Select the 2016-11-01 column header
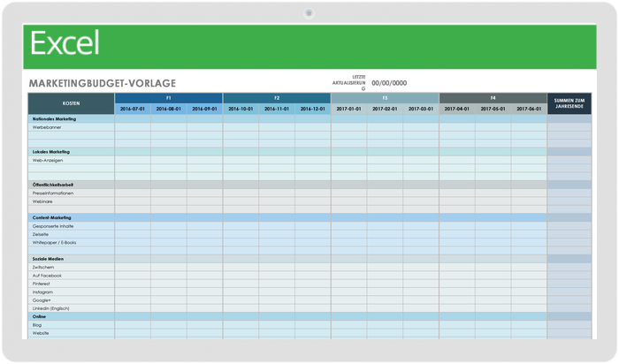Screen dimensions: 619x364 (277, 109)
